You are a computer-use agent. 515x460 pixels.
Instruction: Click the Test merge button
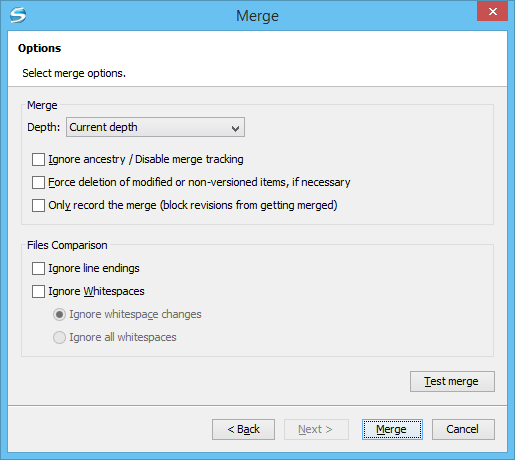point(452,381)
